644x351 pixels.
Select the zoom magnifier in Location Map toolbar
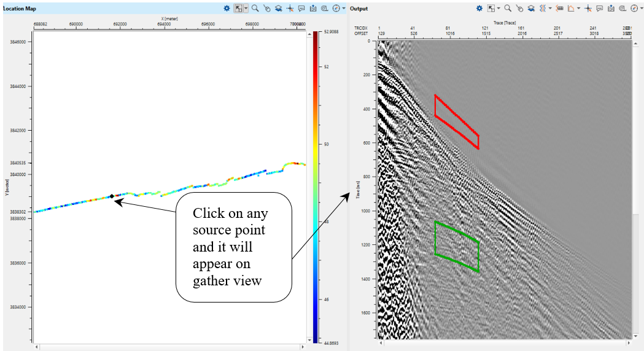point(255,9)
